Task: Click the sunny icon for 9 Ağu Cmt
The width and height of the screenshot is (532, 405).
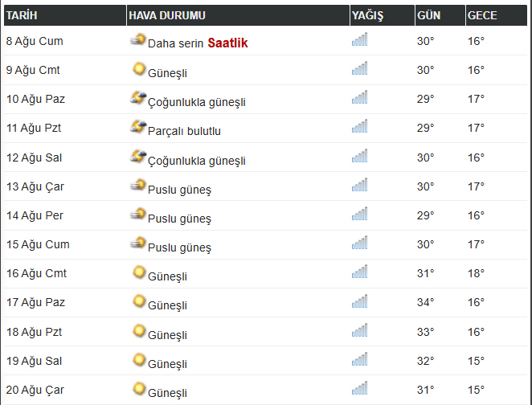Action: coord(139,69)
